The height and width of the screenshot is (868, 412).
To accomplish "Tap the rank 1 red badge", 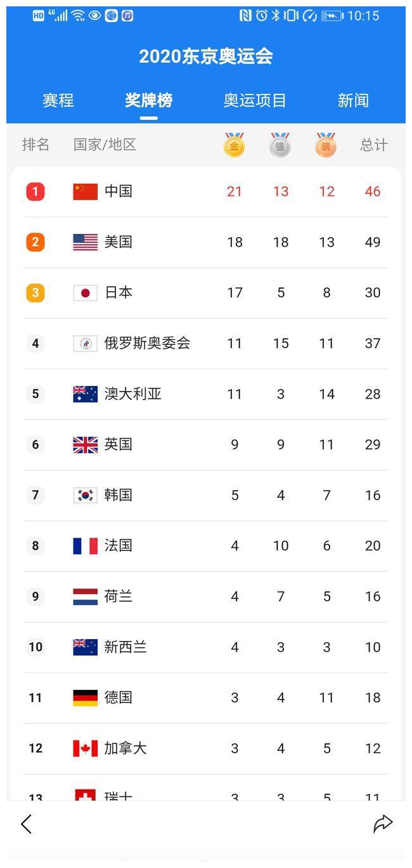I will [35, 191].
